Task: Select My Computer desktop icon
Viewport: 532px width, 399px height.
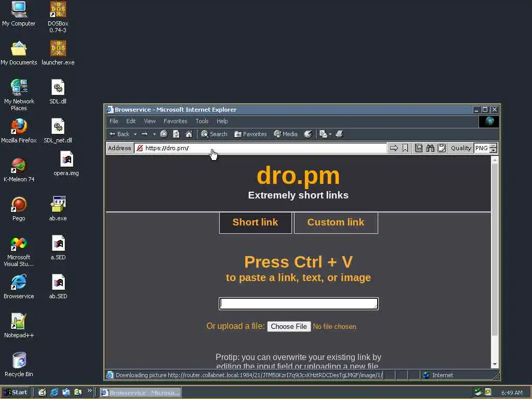Action: (19, 14)
